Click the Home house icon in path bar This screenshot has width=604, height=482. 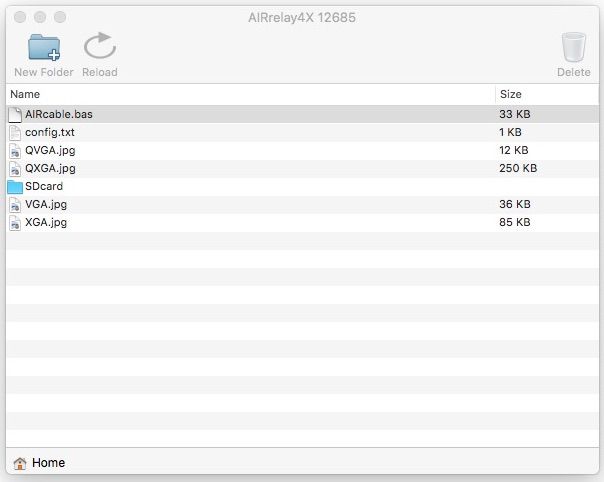20,463
